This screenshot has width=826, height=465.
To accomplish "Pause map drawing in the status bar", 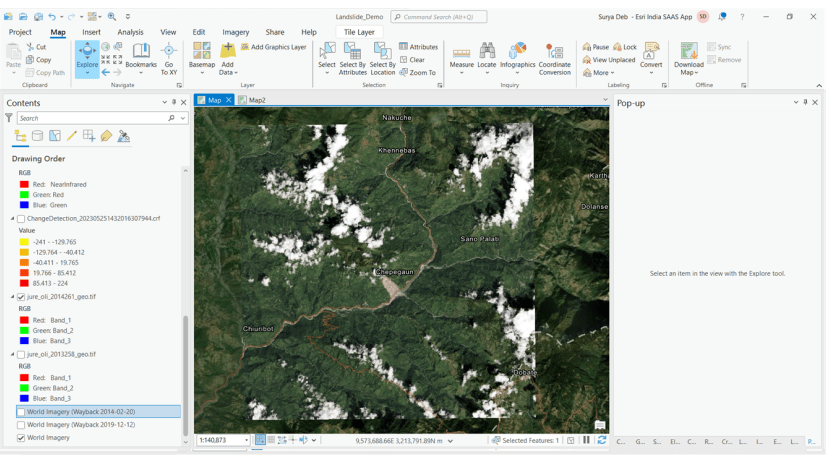I will coord(586,440).
